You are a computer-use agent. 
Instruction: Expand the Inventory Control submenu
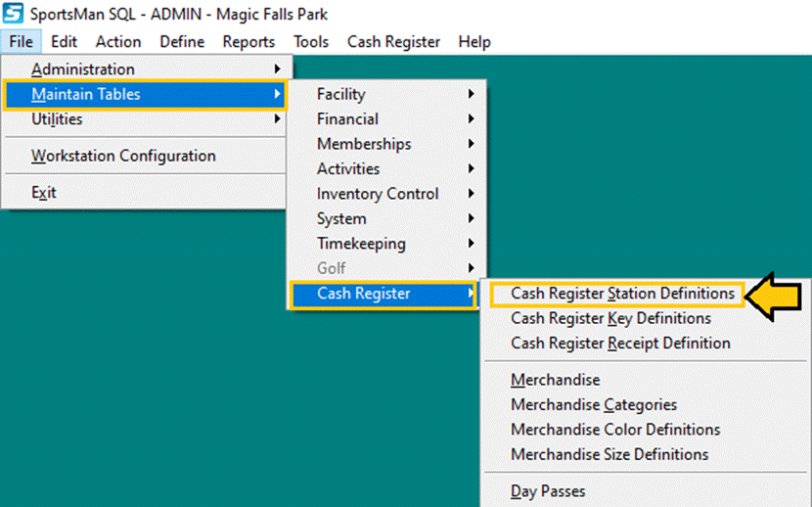pos(378,194)
